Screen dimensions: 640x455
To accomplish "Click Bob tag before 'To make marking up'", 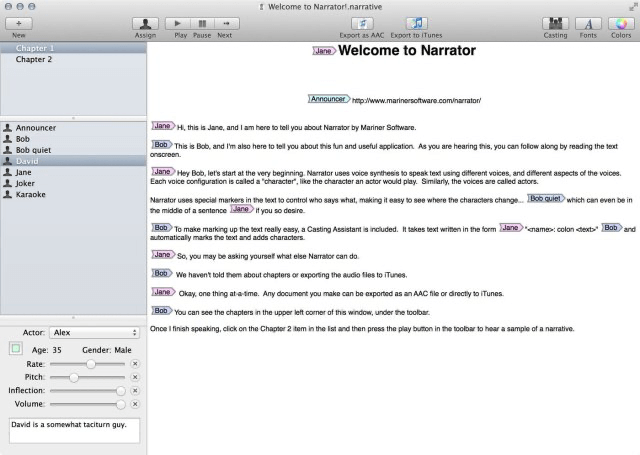I will [x=162, y=228].
